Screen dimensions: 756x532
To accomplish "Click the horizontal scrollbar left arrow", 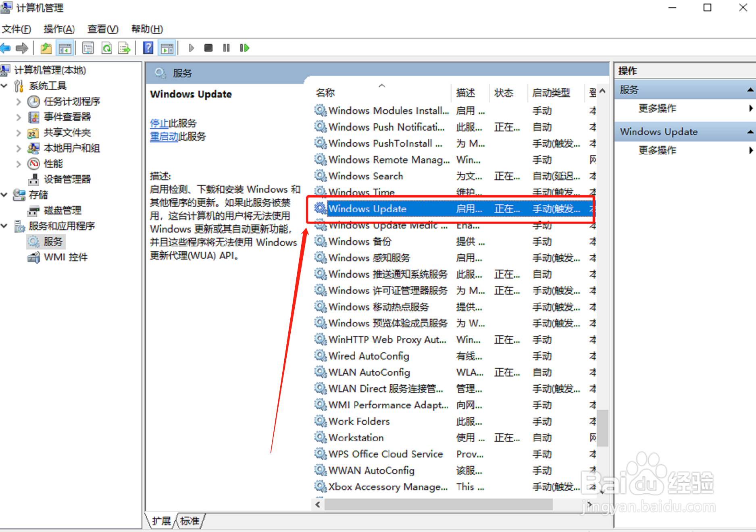I will click(318, 505).
